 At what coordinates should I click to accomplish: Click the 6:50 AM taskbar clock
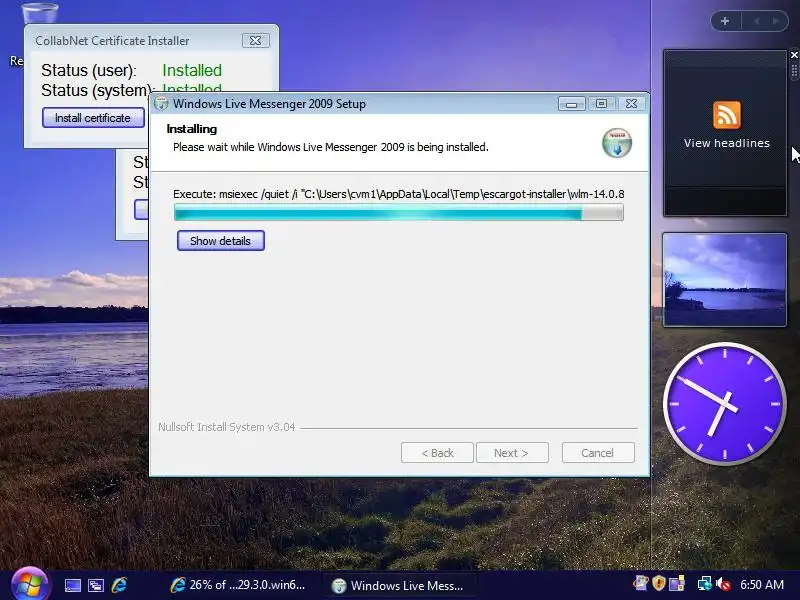point(762,585)
